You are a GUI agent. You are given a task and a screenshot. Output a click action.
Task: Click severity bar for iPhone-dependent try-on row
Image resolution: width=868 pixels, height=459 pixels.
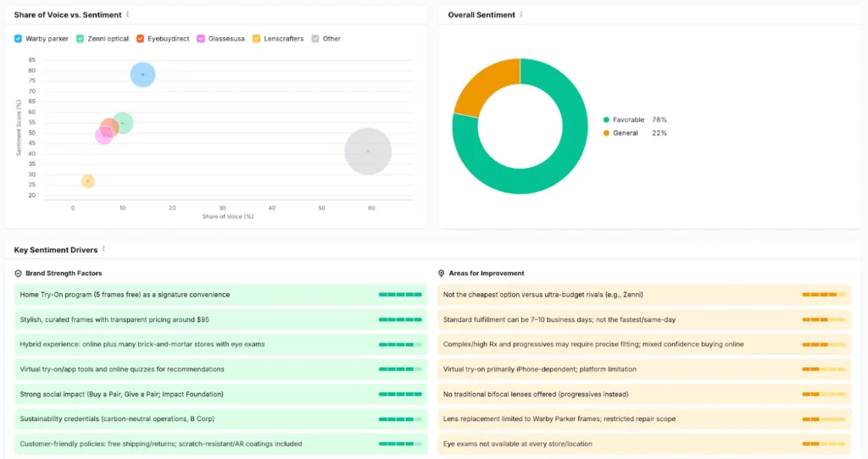(824, 369)
